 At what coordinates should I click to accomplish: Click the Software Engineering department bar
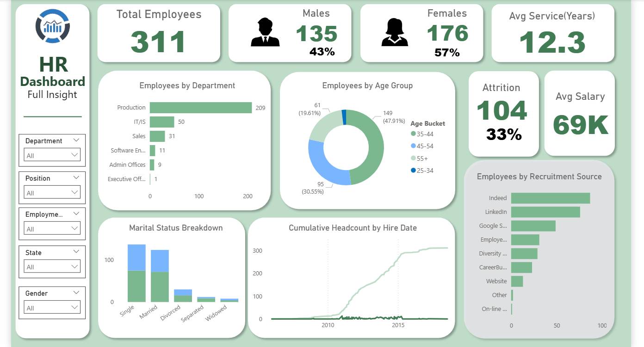[x=153, y=151]
